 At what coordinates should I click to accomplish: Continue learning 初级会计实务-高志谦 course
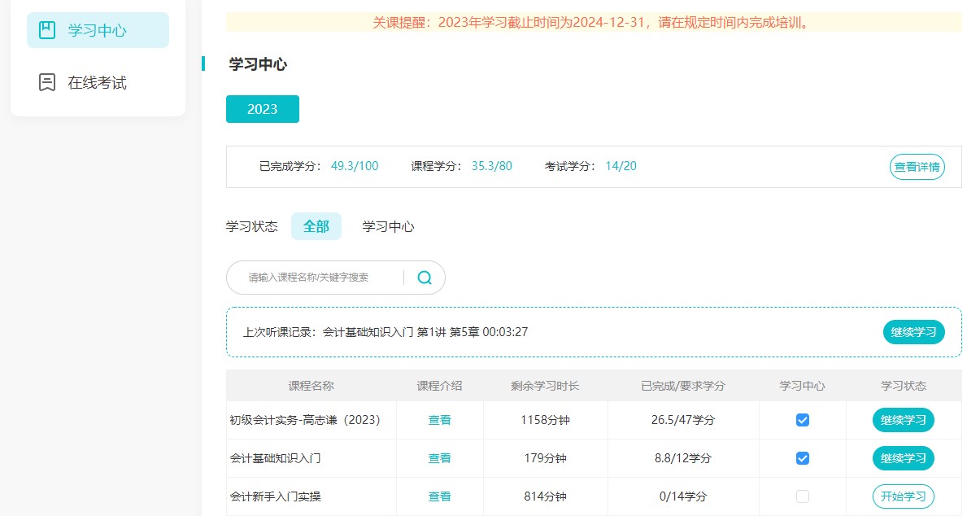coord(903,420)
